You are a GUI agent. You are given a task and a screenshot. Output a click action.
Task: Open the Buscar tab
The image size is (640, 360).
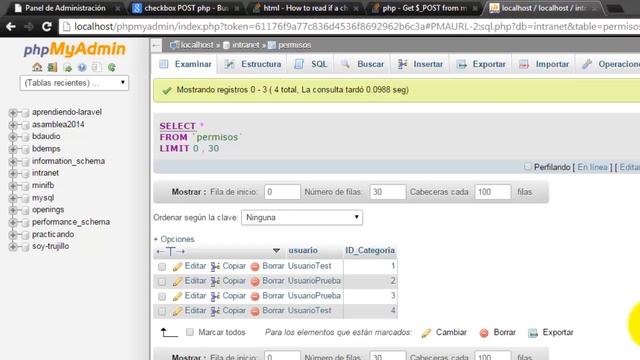pos(363,64)
